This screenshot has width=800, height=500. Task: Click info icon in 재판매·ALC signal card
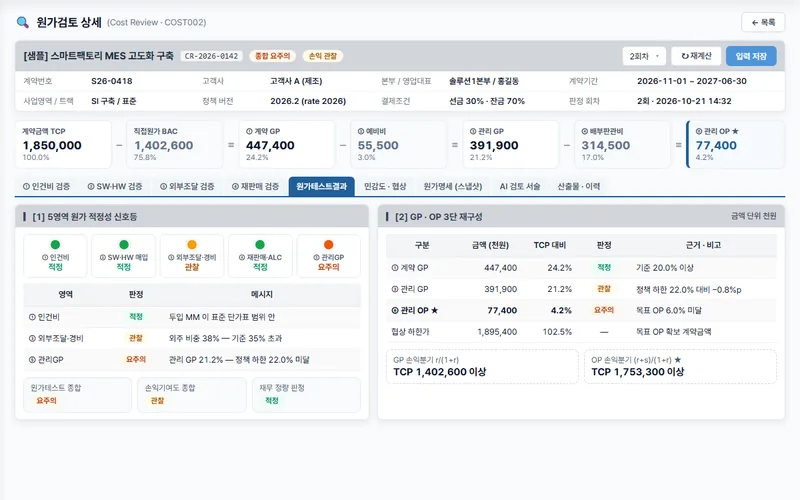[x=242, y=258]
